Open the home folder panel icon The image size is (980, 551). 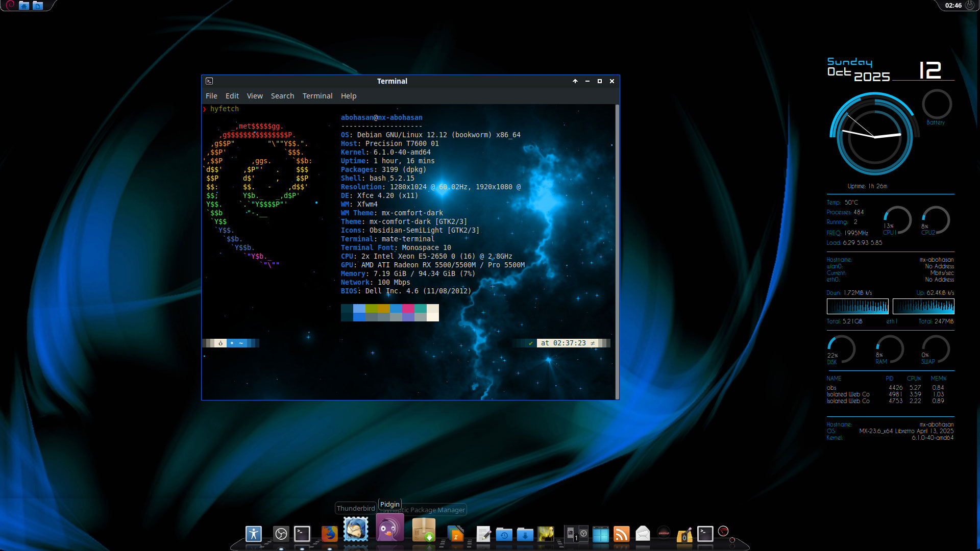(24, 5)
